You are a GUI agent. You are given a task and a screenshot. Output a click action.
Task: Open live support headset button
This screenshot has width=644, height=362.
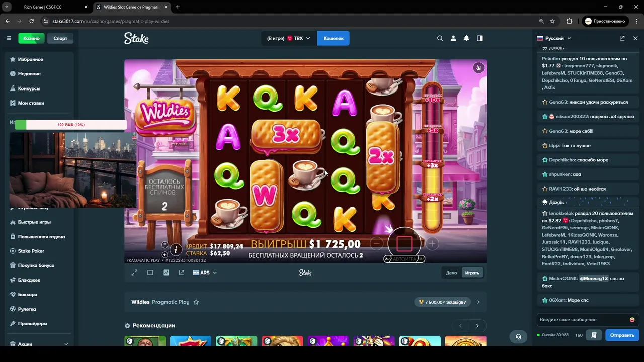[x=518, y=337]
